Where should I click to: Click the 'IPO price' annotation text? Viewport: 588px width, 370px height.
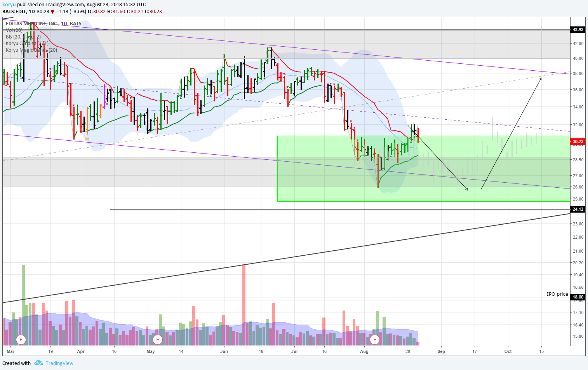(557, 294)
